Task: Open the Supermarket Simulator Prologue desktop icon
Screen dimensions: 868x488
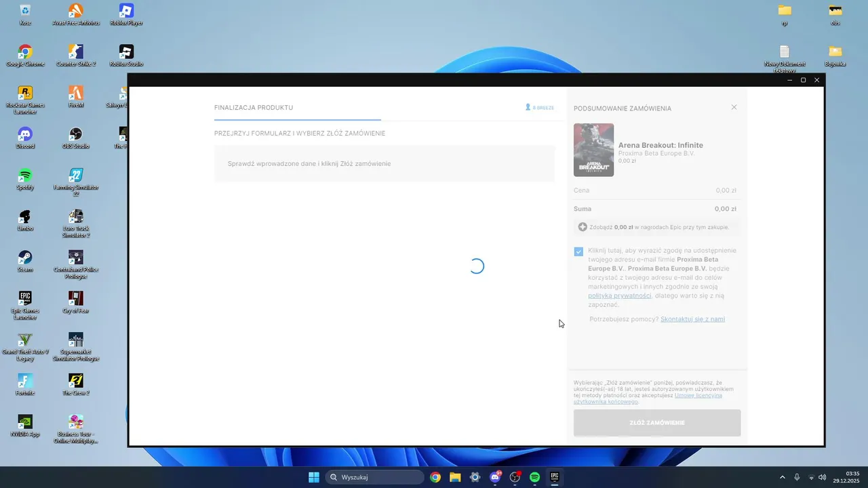Action: coord(76,347)
